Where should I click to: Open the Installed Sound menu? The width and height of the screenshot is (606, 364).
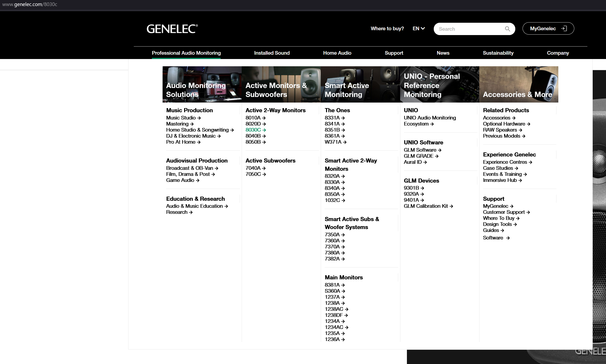(x=272, y=53)
